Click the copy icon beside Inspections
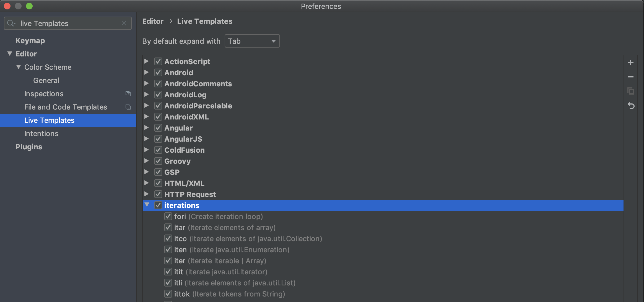The height and width of the screenshot is (302, 644). pos(128,94)
